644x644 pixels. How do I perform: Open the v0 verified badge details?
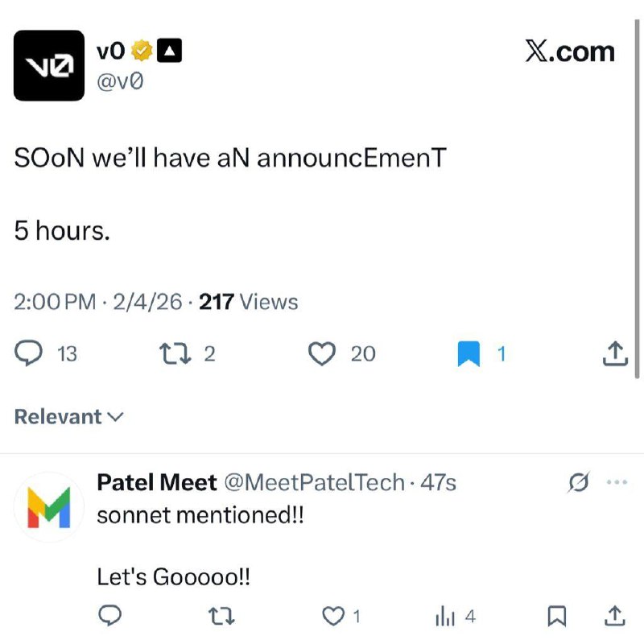(142, 48)
